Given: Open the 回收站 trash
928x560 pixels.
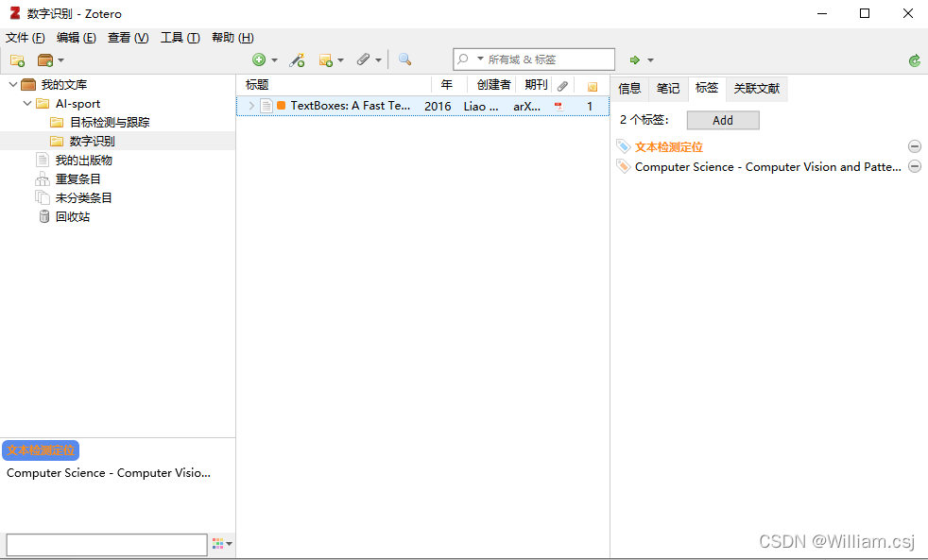Looking at the screenshot, I should click(x=72, y=217).
